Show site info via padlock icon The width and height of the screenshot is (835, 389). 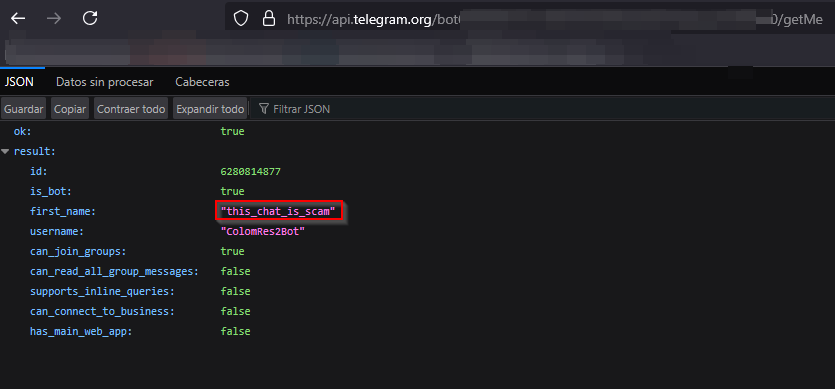(x=269, y=19)
